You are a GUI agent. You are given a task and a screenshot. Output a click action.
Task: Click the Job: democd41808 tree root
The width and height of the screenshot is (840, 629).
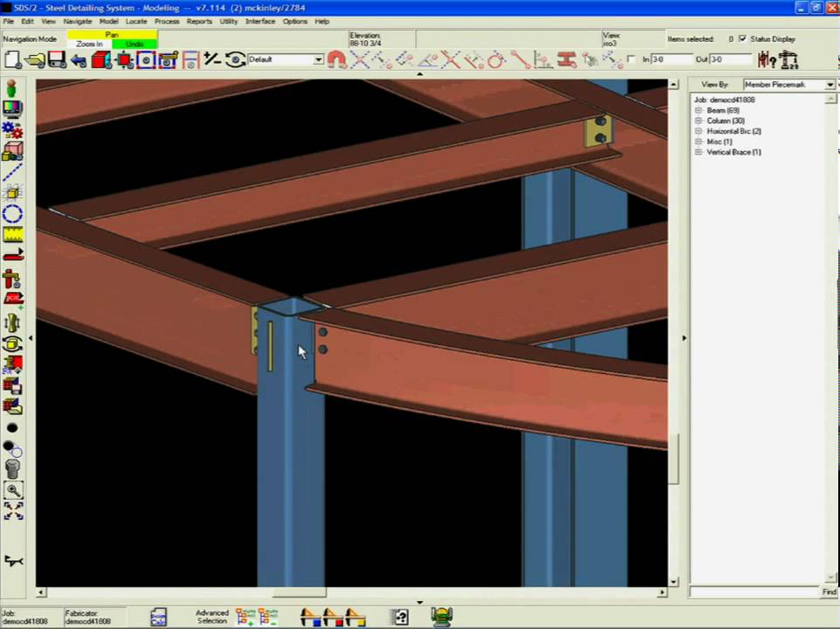tap(724, 100)
